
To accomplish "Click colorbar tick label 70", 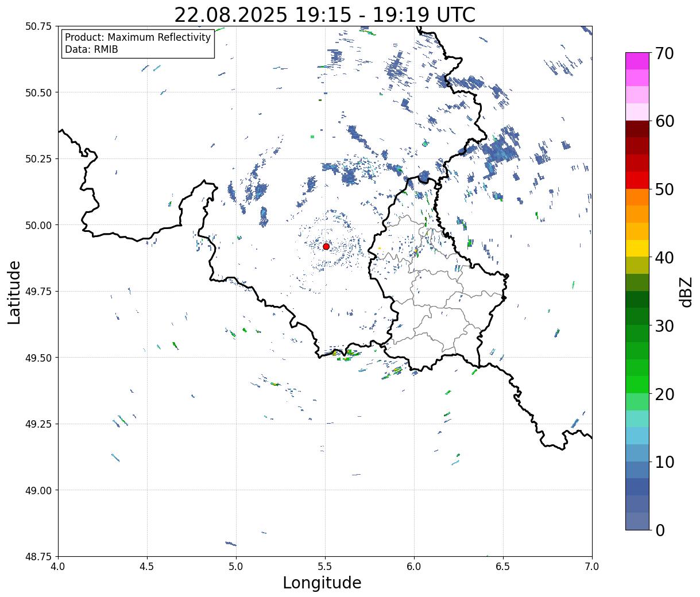I will tap(665, 53).
